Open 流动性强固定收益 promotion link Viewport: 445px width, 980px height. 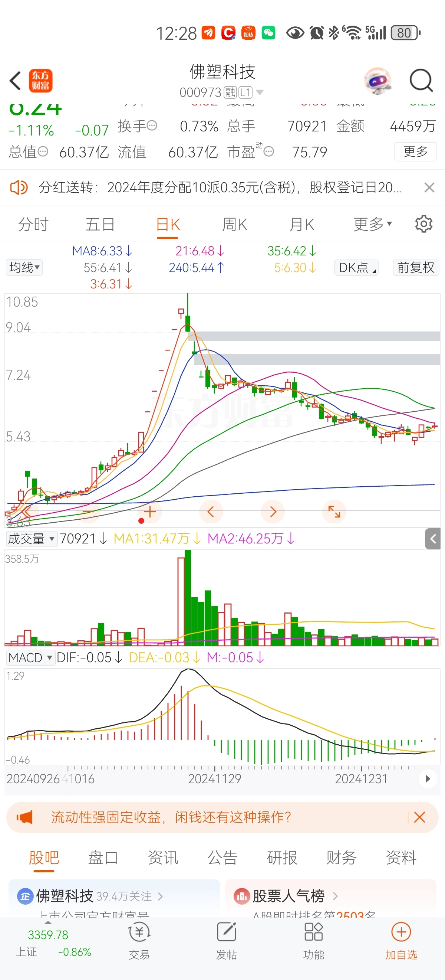click(171, 817)
